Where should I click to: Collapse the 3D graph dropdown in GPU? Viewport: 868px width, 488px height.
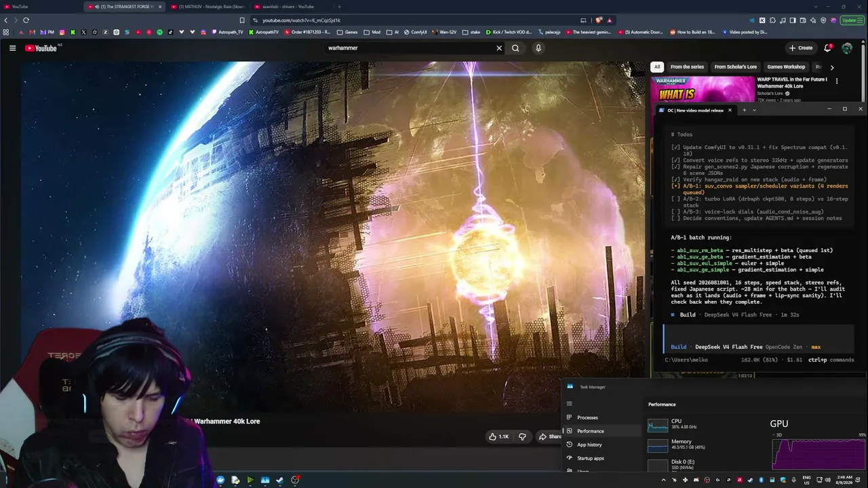point(774,435)
